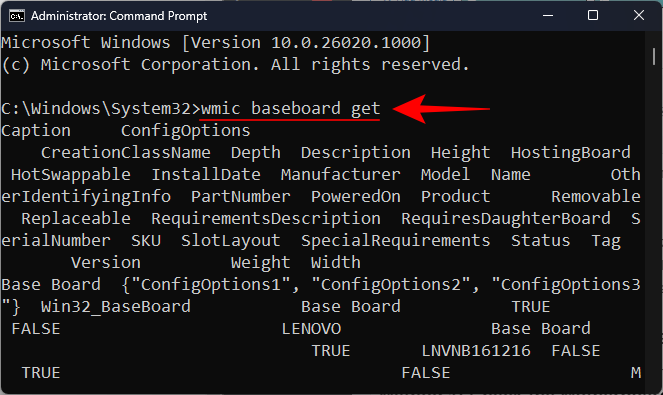Close the Administrator Command Prompt window
The height and width of the screenshot is (395, 663).
coord(638,16)
